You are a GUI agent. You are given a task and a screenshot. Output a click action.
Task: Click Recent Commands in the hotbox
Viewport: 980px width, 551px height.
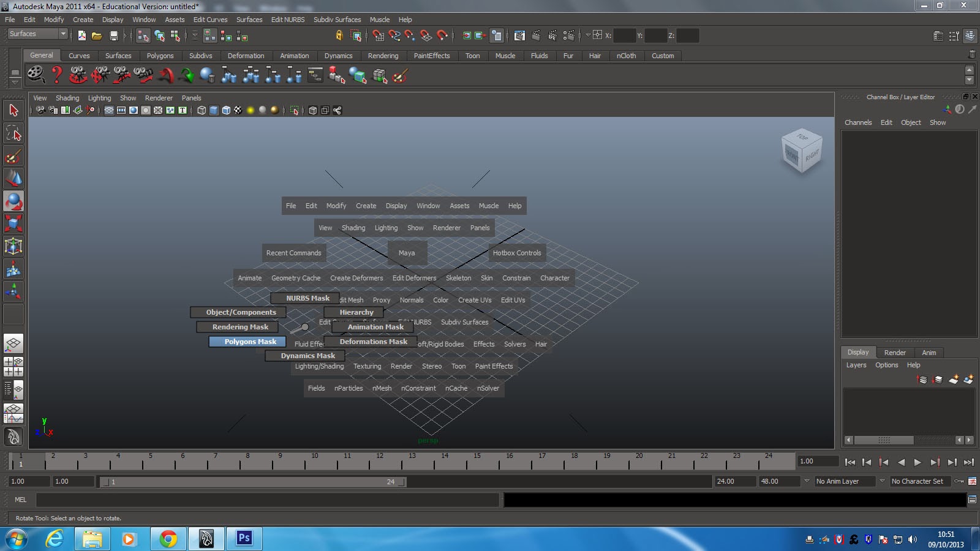[293, 252]
